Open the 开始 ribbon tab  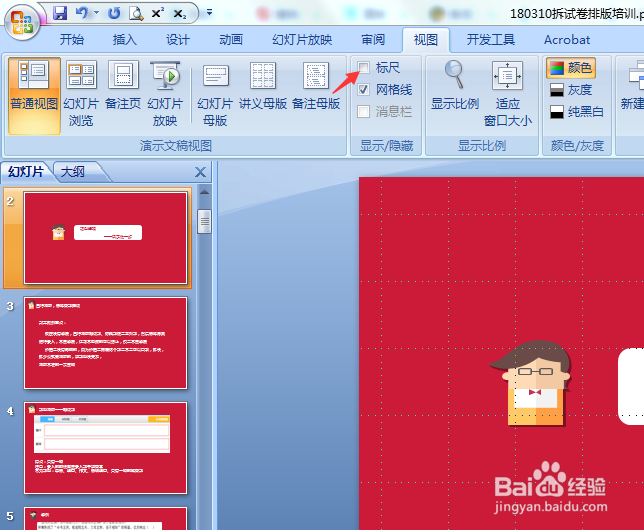coord(72,40)
